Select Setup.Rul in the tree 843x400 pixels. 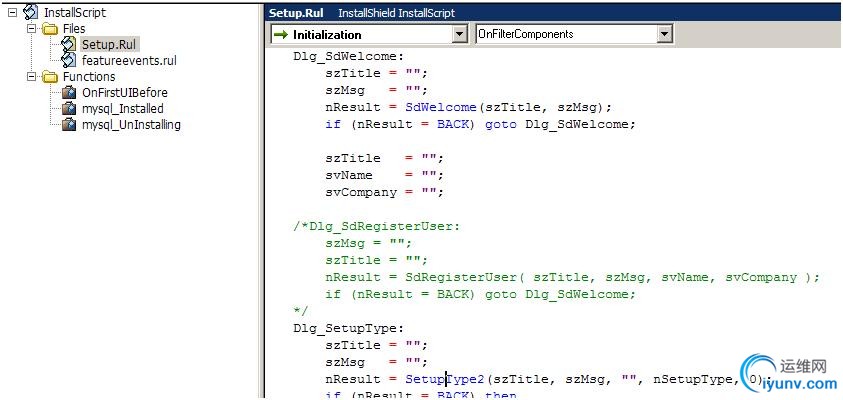point(112,45)
